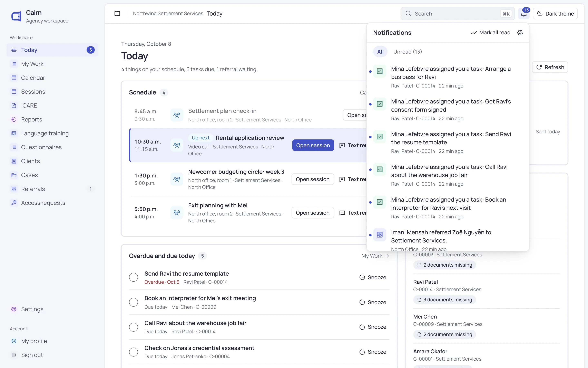Mark Call Ravi about warehouse job fair done
The image size is (588, 368).
coord(133,327)
